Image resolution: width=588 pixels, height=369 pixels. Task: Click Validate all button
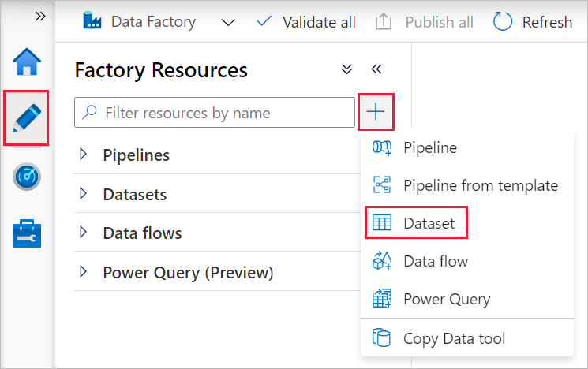click(x=306, y=22)
